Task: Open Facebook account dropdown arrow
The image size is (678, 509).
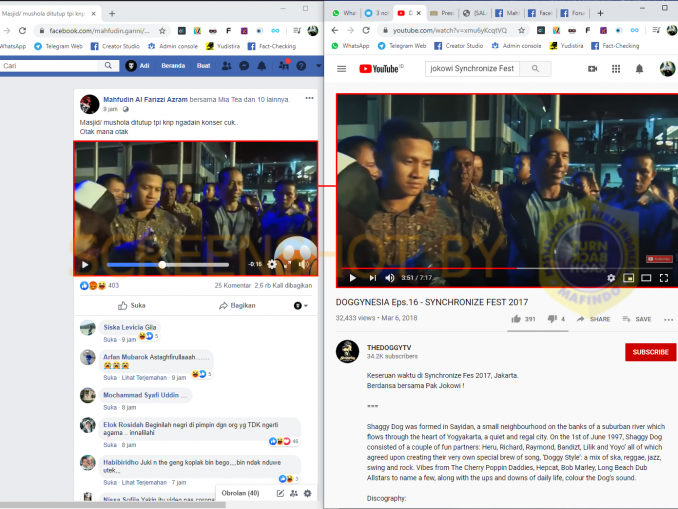Action: click(318, 66)
